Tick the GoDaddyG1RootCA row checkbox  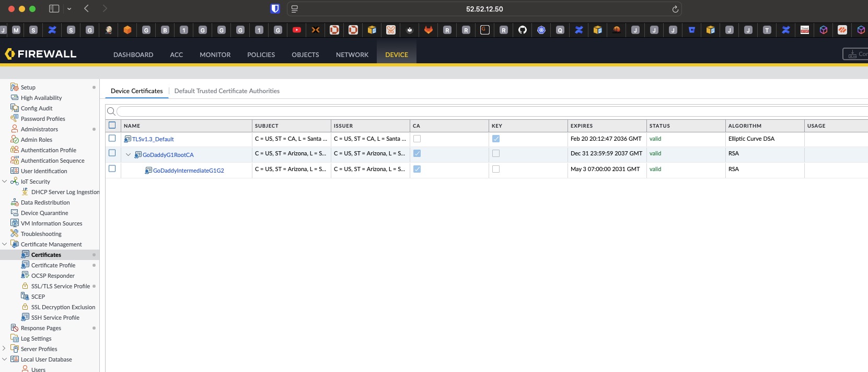pos(112,153)
